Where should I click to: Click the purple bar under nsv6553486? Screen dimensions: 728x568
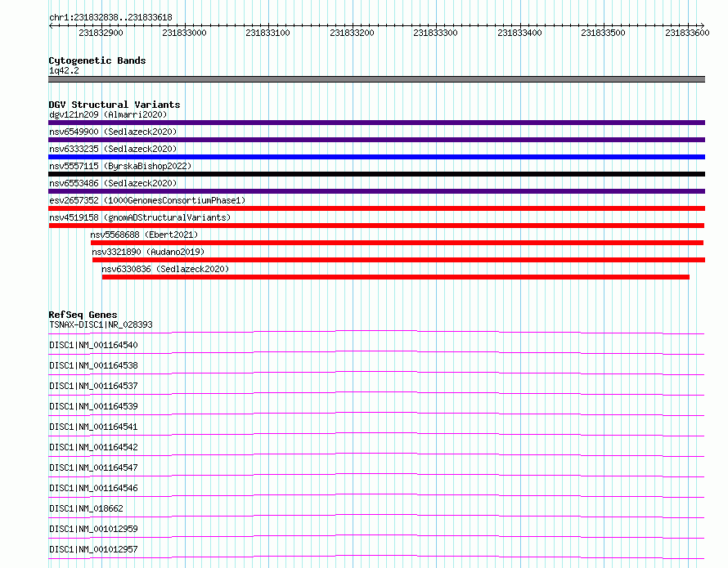coord(376,191)
